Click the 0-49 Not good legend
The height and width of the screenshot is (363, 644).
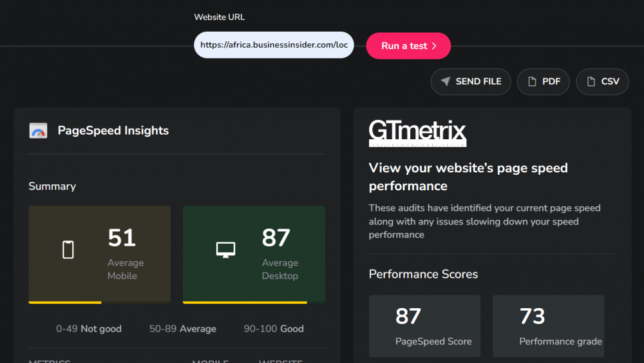(89, 329)
